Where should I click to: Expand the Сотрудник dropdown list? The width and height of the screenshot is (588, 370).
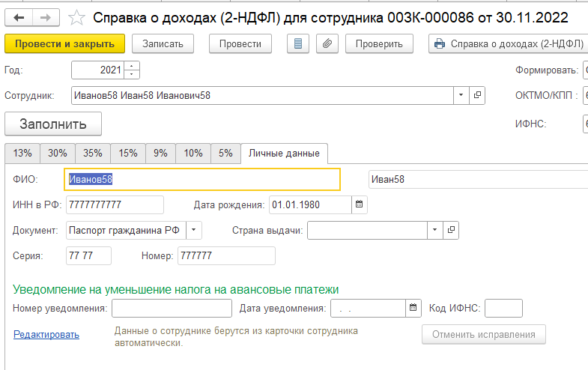(x=461, y=95)
